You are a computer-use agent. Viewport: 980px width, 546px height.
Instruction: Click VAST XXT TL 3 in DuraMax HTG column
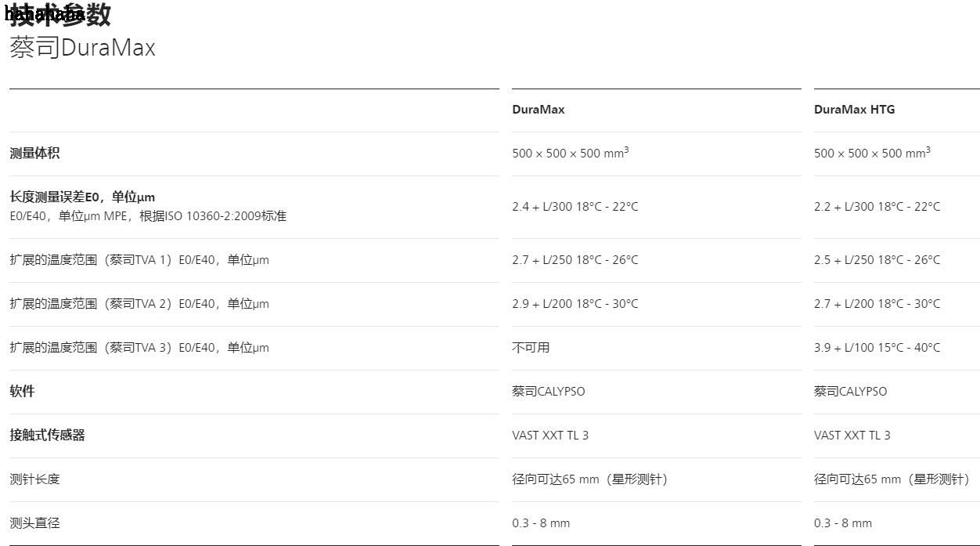coord(852,436)
